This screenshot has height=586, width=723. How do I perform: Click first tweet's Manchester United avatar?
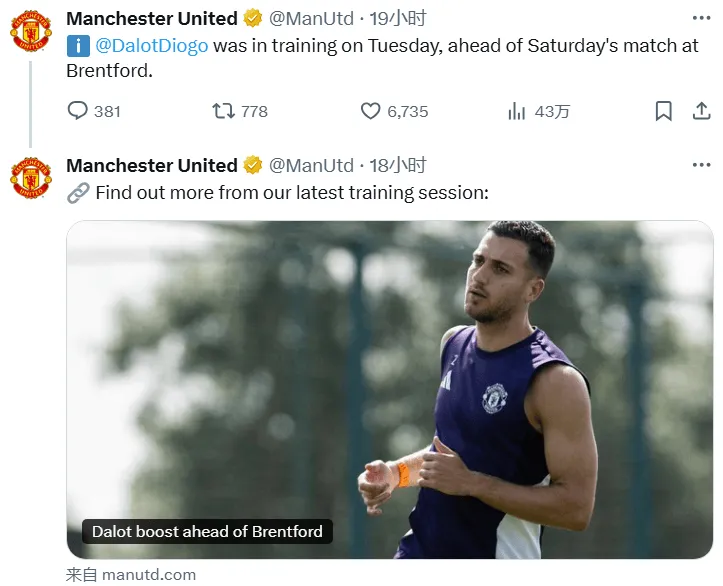[x=30, y=31]
